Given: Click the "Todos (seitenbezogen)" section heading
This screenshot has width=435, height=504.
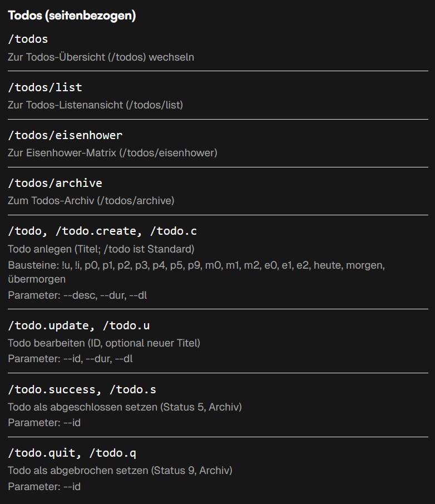Looking at the screenshot, I should point(72,16).
